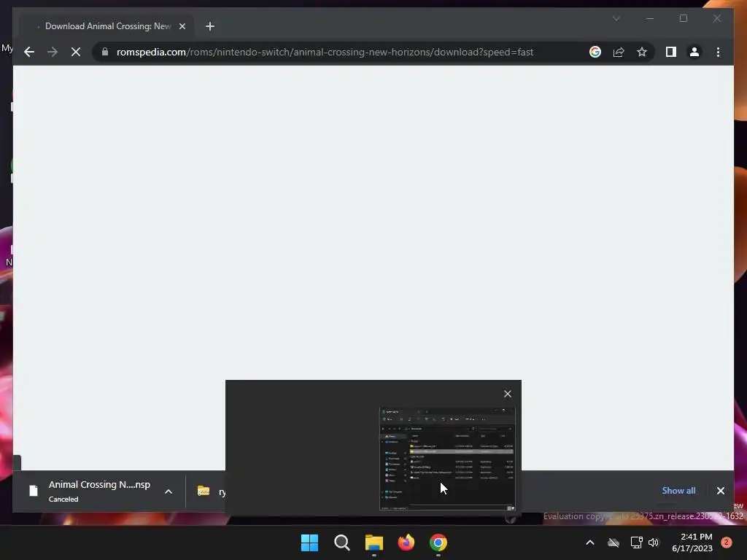Stop loading the page
The width and height of the screenshot is (747, 560).
[x=76, y=52]
